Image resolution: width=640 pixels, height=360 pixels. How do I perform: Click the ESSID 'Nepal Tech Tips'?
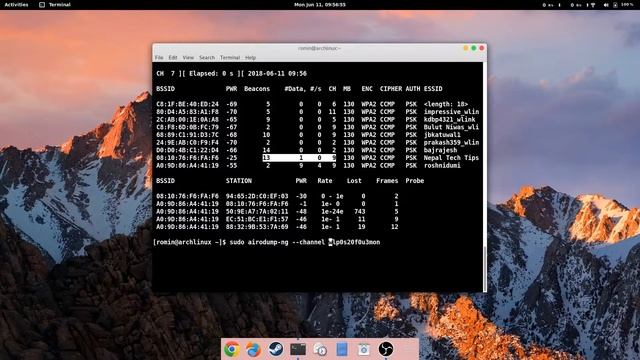pos(451,158)
